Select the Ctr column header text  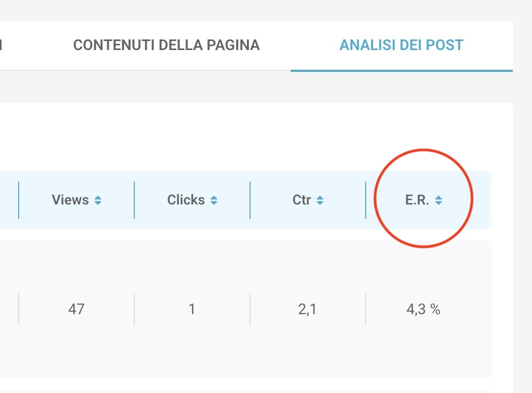click(x=301, y=200)
